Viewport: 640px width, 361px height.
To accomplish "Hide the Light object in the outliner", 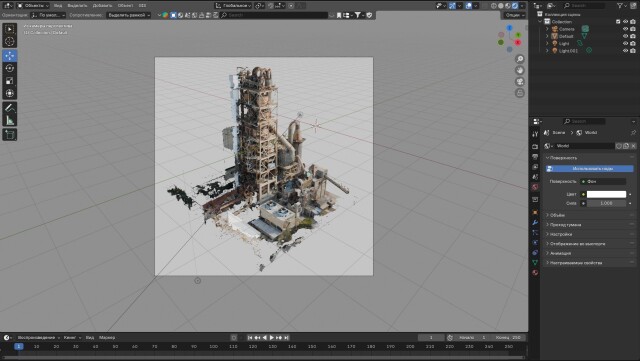I will (x=625, y=43).
